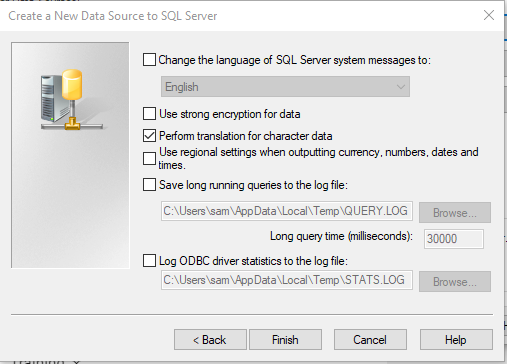
Task: Enable changing SQL Server system messages language
Action: coord(149,60)
